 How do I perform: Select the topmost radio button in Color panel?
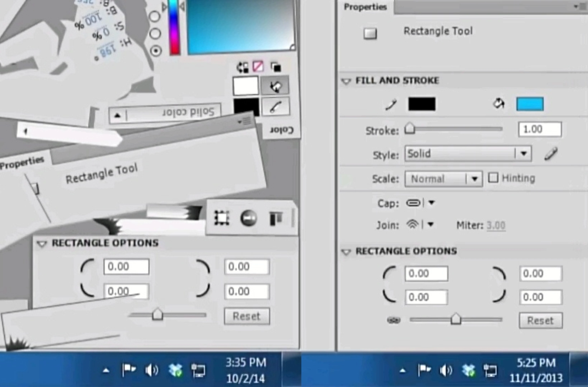[x=155, y=16]
